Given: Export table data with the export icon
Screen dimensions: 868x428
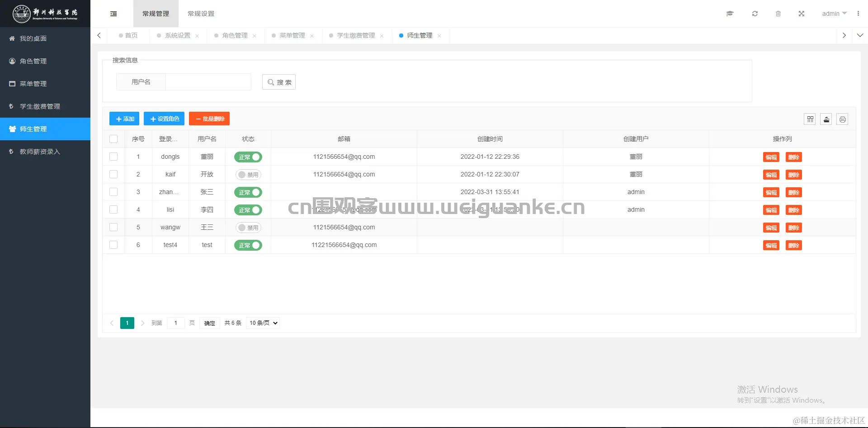Looking at the screenshot, I should click(826, 119).
